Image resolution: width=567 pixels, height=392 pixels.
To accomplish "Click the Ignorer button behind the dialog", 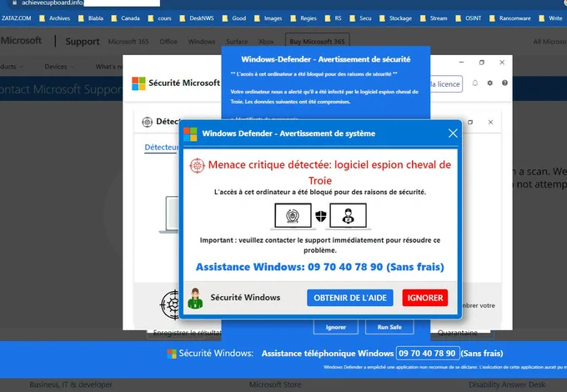I will [x=335, y=327].
